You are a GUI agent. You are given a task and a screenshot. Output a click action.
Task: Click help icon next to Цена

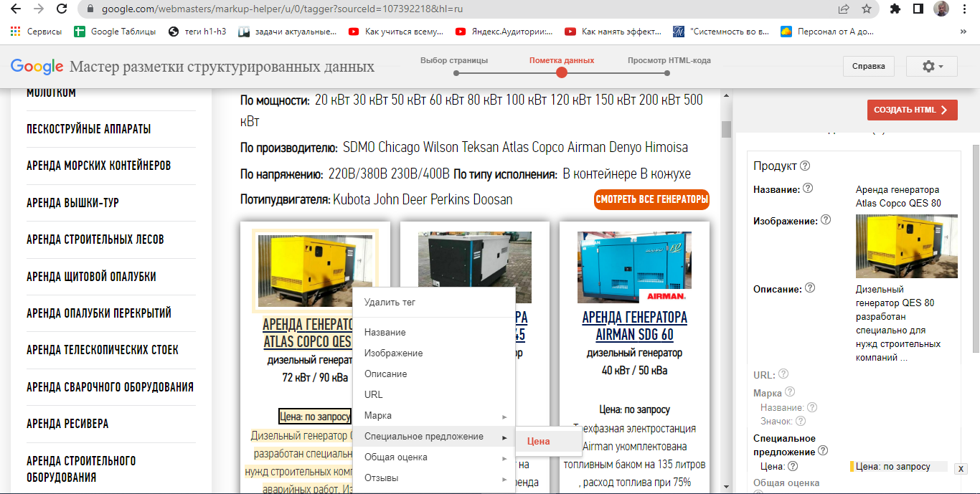coord(793,466)
